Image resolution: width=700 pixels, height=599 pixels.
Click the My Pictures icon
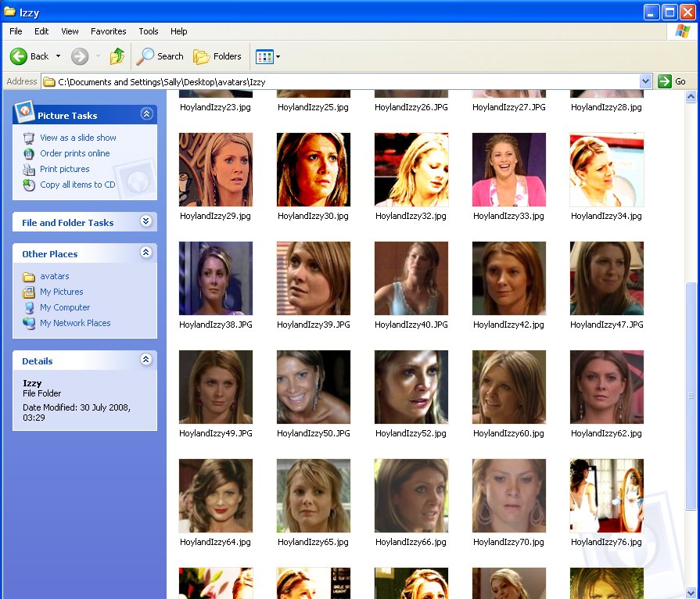click(29, 292)
